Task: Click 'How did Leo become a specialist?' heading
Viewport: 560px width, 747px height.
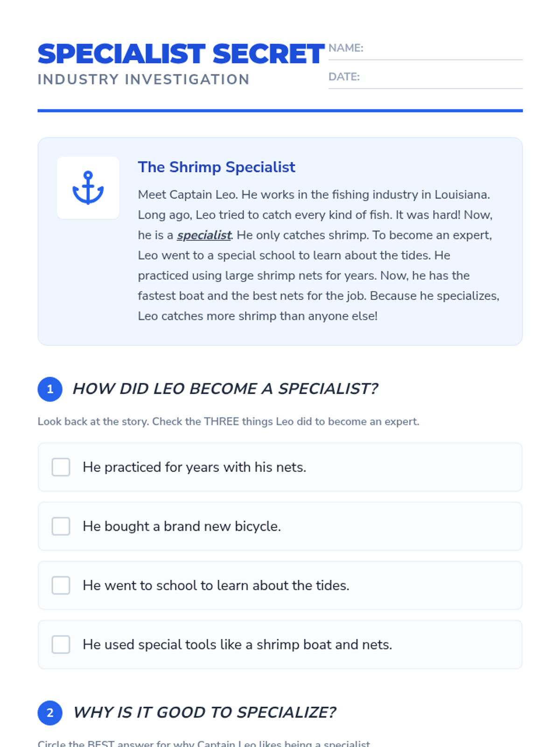Action: 225,389
